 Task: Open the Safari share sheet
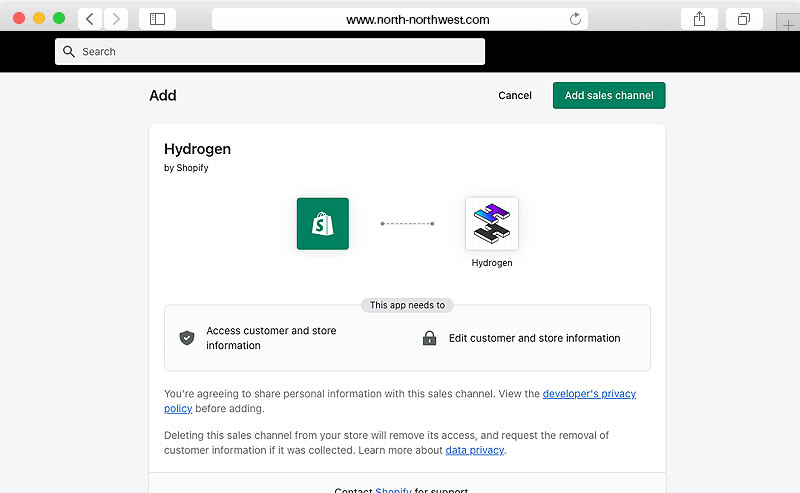coord(699,19)
